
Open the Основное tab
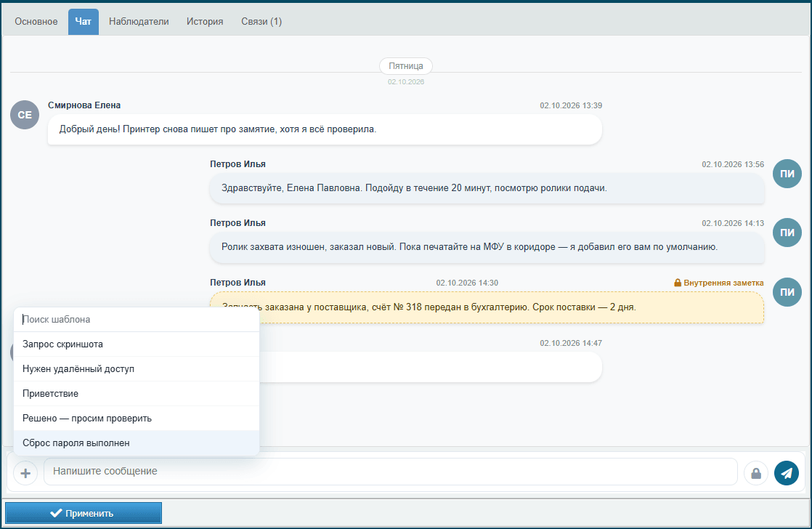[x=36, y=21]
